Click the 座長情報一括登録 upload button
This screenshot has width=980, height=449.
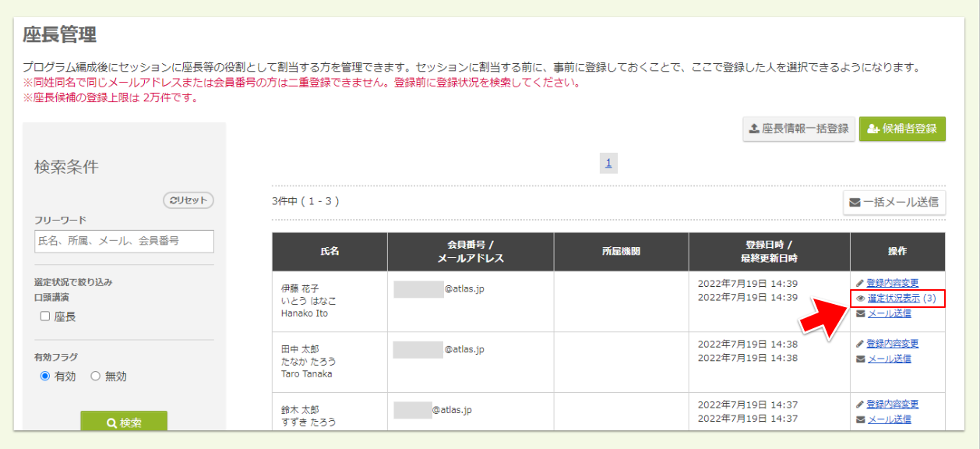tap(798, 129)
